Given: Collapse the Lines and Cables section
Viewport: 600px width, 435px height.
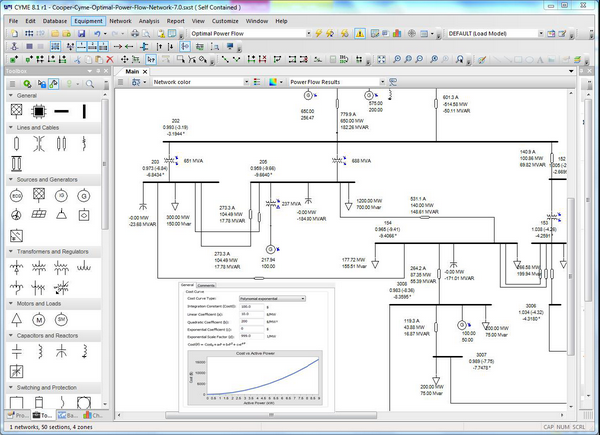Looking at the screenshot, I should tap(10, 128).
